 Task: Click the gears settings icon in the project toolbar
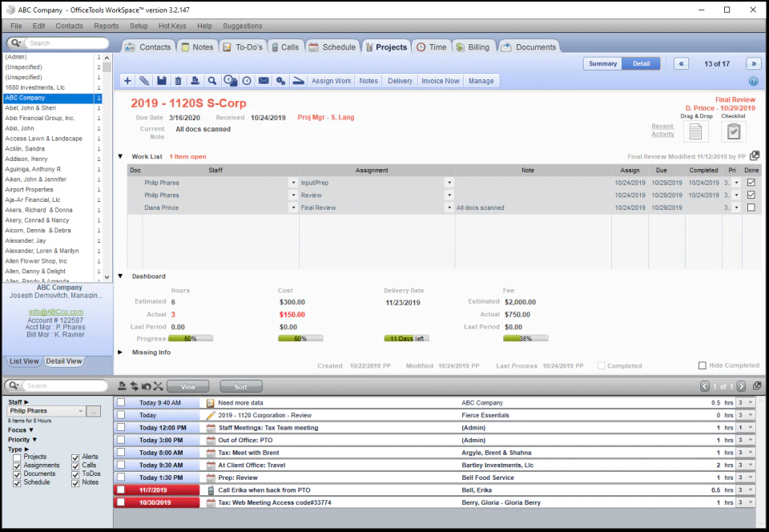click(x=282, y=80)
